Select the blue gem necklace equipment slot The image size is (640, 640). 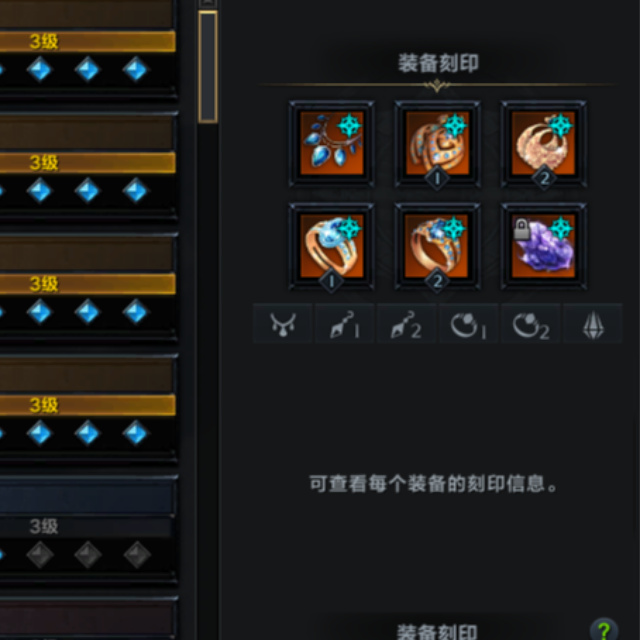click(x=331, y=144)
